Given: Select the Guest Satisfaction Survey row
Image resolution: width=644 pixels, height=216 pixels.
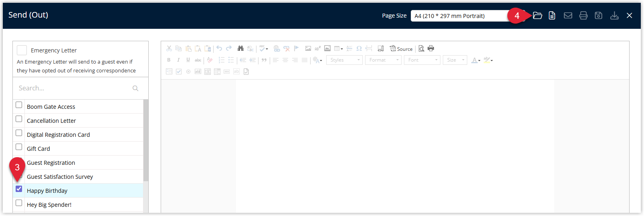Looking at the screenshot, I should pyautogui.click(x=78, y=176).
